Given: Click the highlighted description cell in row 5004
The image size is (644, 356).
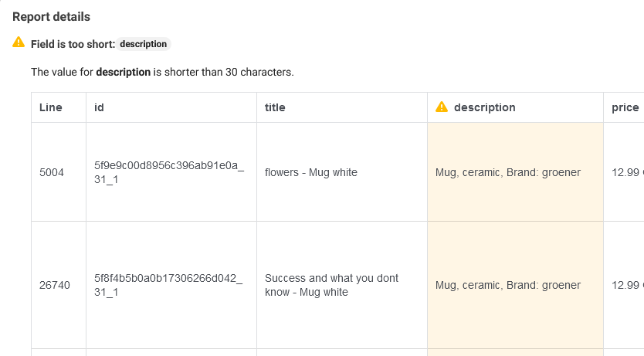Looking at the screenshot, I should click(508, 172).
